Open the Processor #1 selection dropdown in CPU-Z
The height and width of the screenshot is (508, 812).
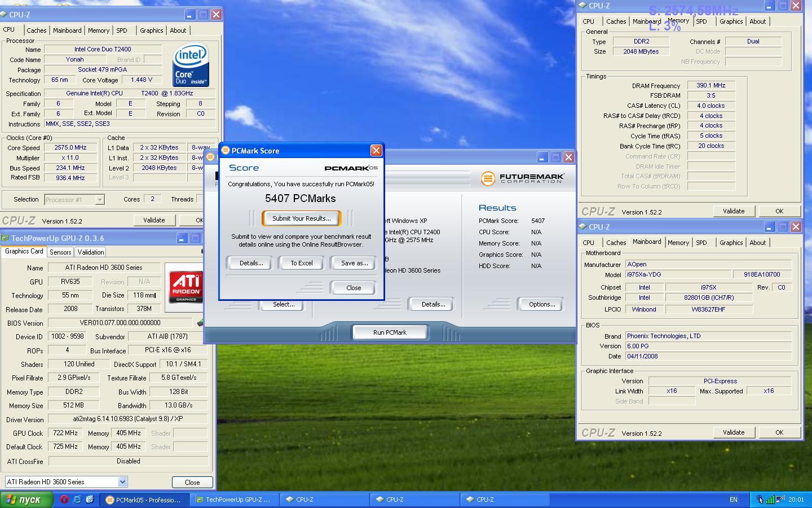tap(99, 199)
